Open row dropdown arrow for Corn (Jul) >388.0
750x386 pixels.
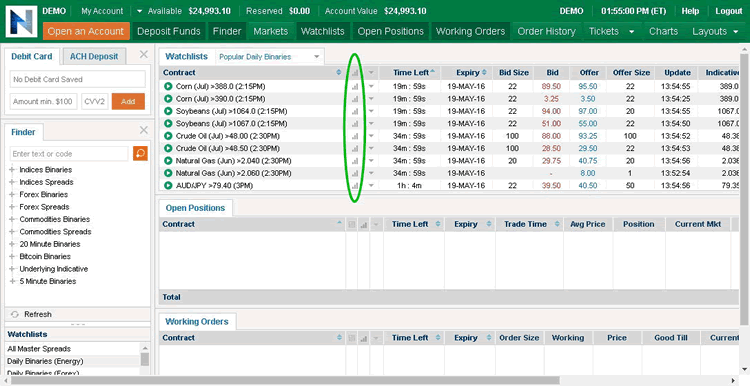pos(371,87)
